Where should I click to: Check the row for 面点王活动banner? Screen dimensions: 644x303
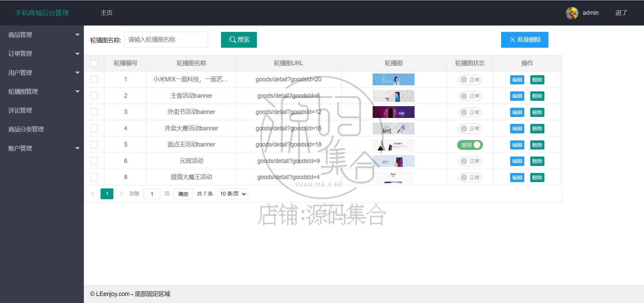[x=94, y=144]
